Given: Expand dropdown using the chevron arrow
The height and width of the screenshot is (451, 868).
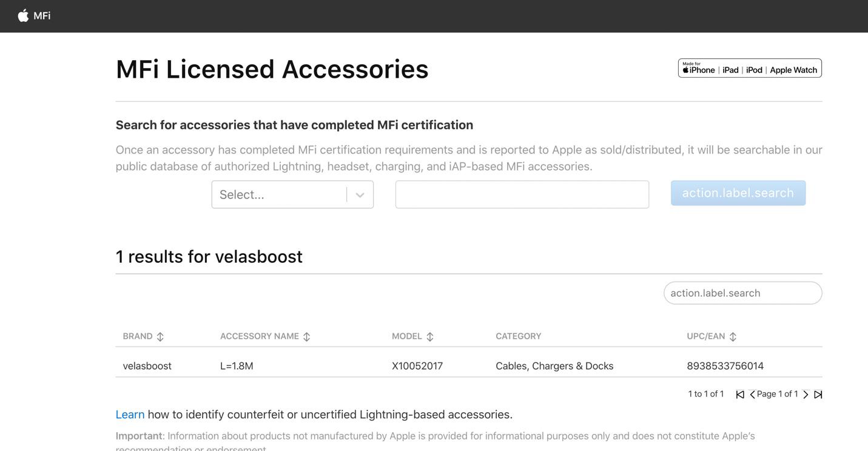Looking at the screenshot, I should pos(360,195).
